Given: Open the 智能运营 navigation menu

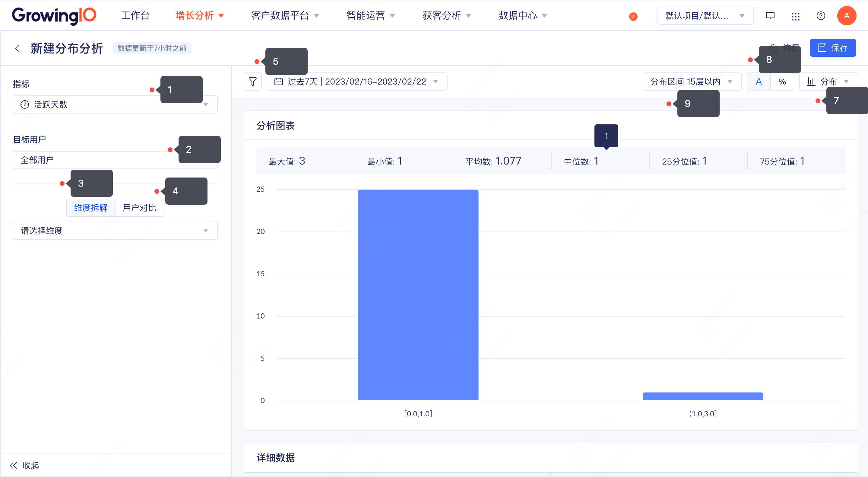Looking at the screenshot, I should coord(371,15).
